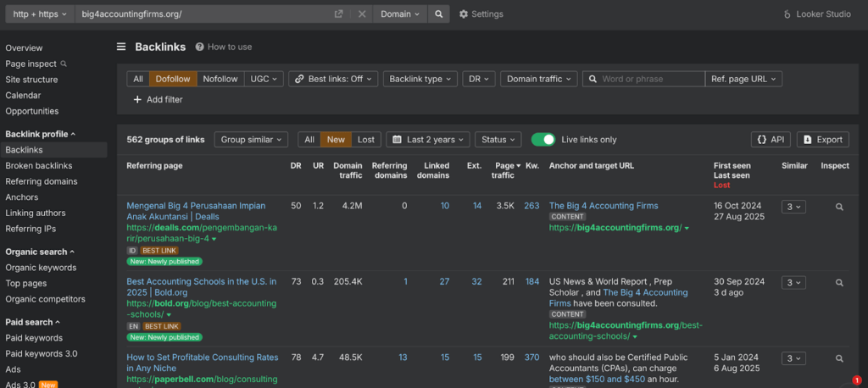Select the Nofollow link filter
Viewport: 868px width, 388px height.
(x=220, y=79)
